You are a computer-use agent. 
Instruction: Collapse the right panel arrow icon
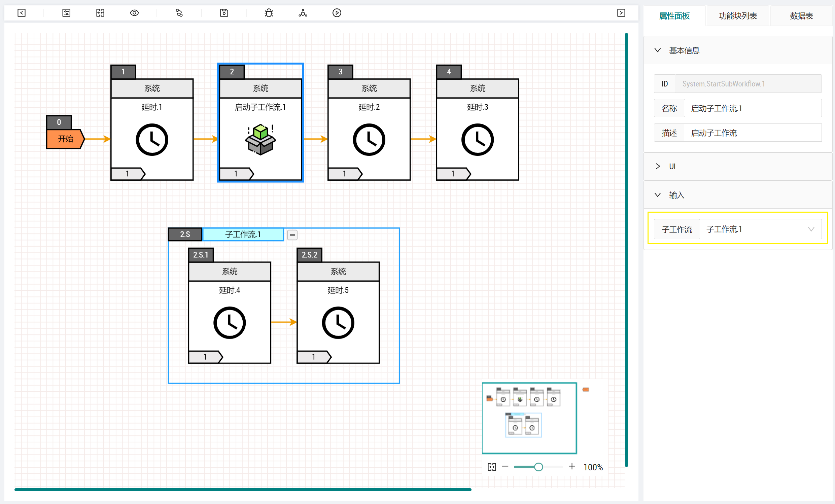click(x=621, y=13)
